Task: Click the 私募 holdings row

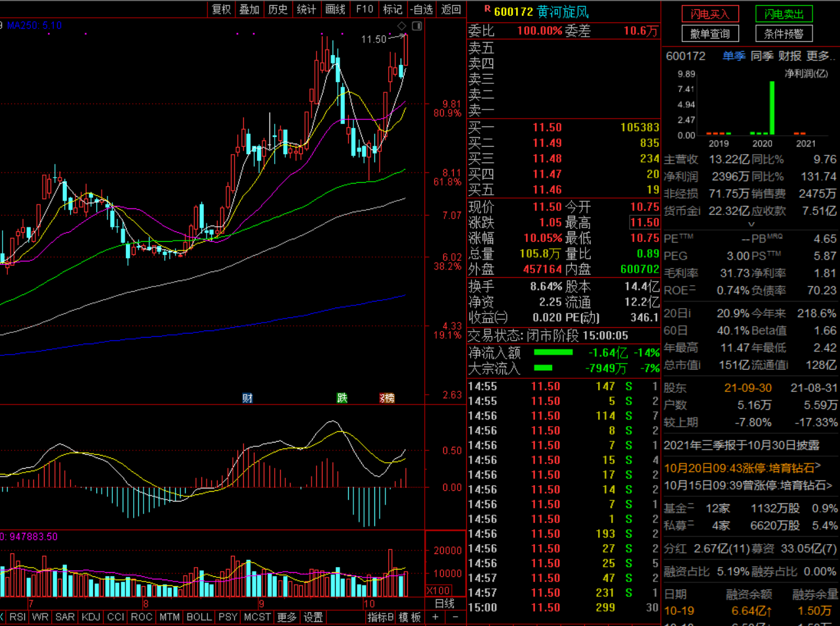Action: point(751,526)
